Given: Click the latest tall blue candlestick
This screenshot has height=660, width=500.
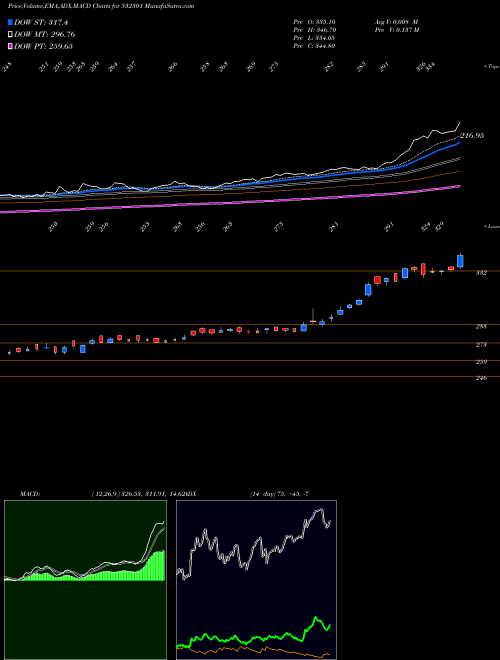Looking at the screenshot, I should click(x=460, y=261).
